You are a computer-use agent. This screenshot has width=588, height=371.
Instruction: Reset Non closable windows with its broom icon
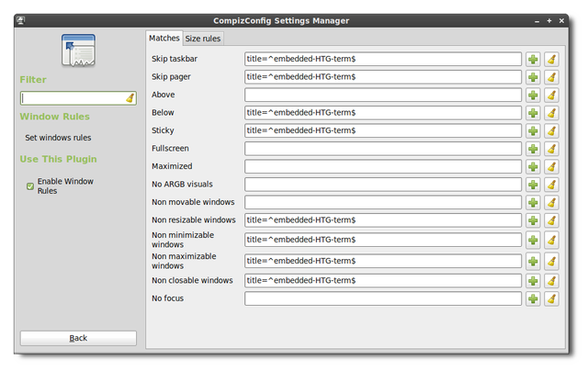coord(551,281)
